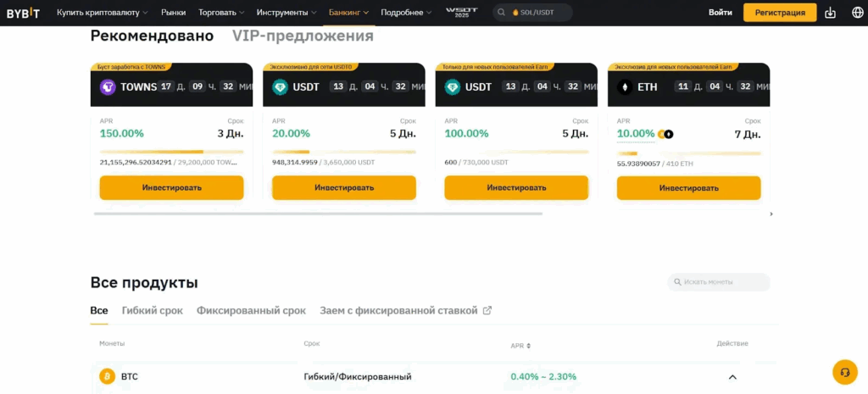Click the Bybit logo
The image size is (868, 394).
point(23,13)
